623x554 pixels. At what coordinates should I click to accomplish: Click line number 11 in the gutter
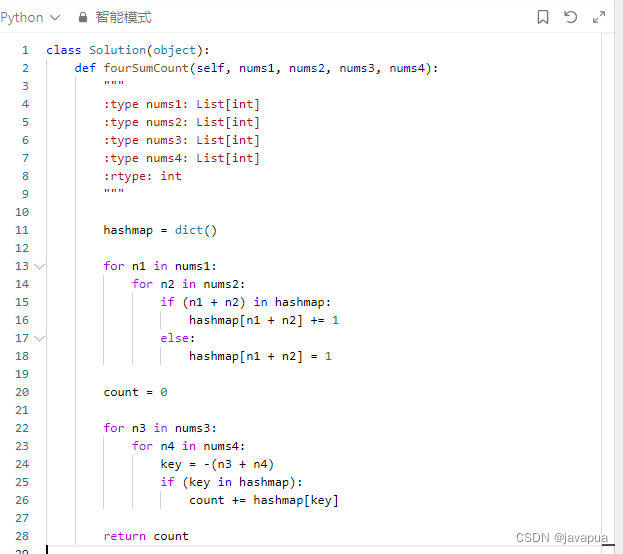pos(22,230)
